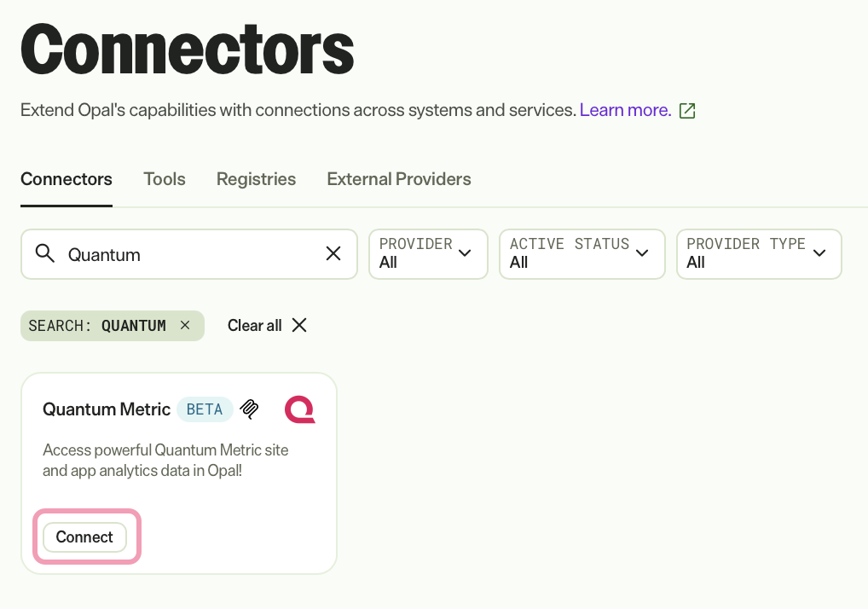
Task: Click the Connectors page heading
Action: click(187, 49)
